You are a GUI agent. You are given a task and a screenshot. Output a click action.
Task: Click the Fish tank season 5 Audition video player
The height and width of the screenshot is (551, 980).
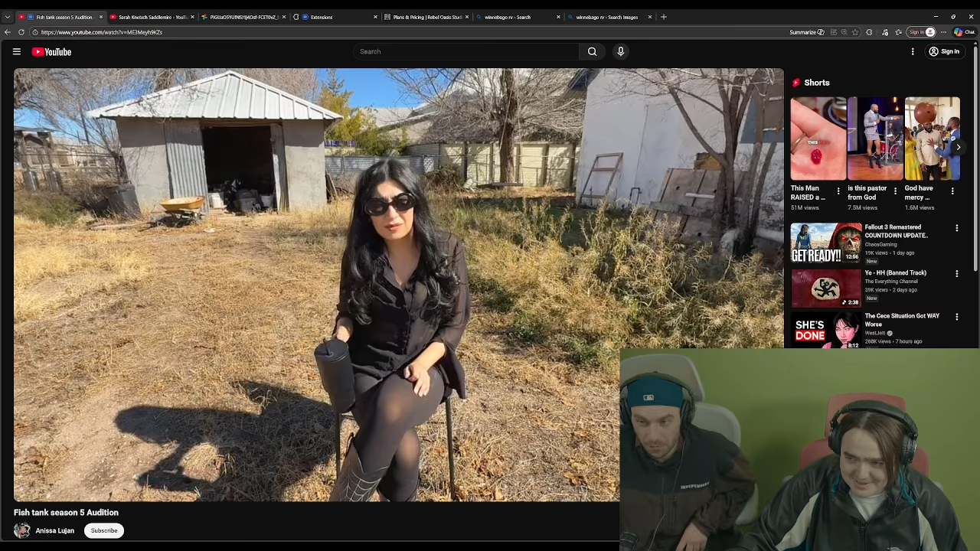coord(398,285)
